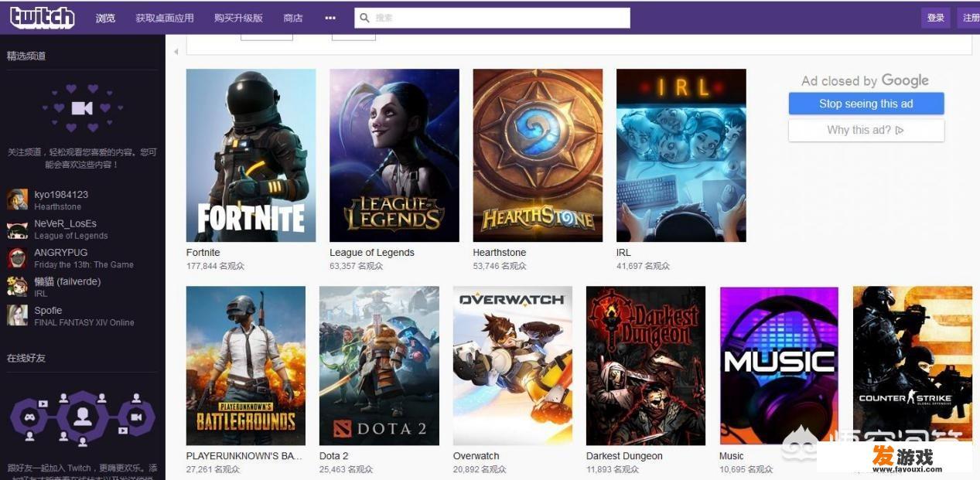The image size is (980, 480).
Task: Open Spofie channel avatar
Action: point(18,315)
